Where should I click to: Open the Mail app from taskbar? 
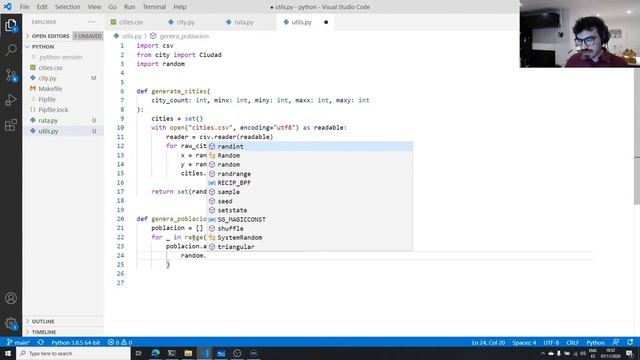(x=221, y=353)
